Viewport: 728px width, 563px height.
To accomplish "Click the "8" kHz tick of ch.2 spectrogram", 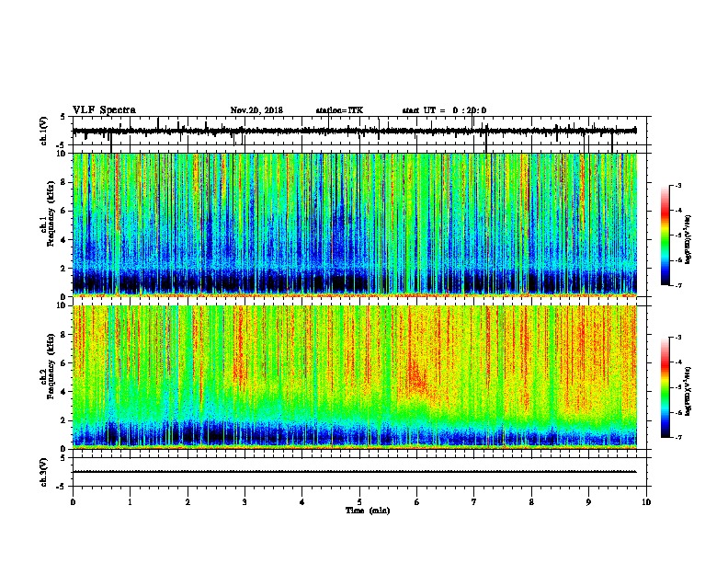I will click(64, 335).
